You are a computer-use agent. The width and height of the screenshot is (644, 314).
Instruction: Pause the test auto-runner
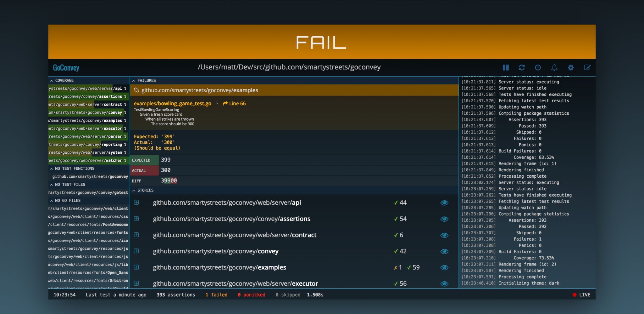[506, 67]
